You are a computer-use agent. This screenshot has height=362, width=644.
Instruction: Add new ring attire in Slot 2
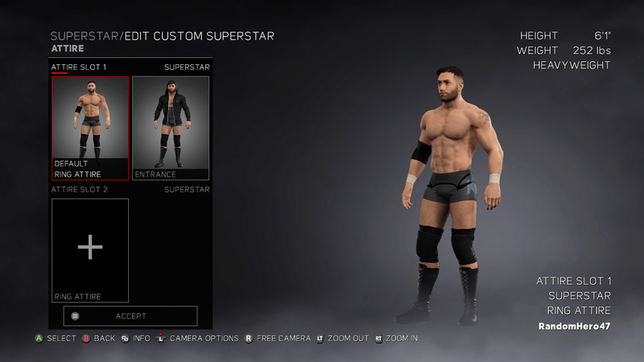(90, 250)
